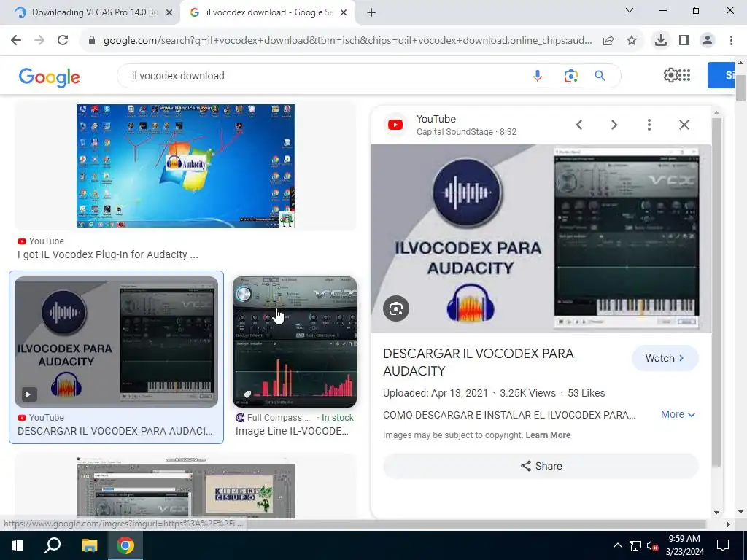747x560 pixels.
Task: Close the Downloading VEGAS Pro tab
Action: 169,12
